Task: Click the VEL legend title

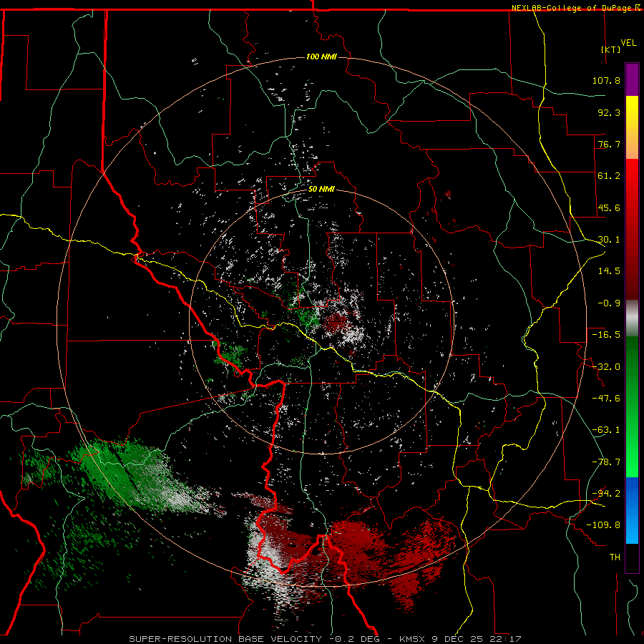Action: tap(628, 43)
